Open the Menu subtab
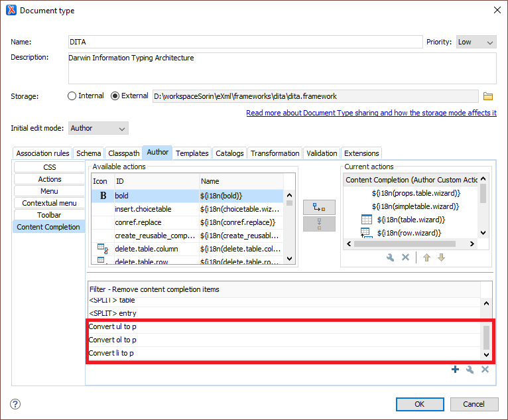Viewport: 508px width, 420px height. [49, 191]
